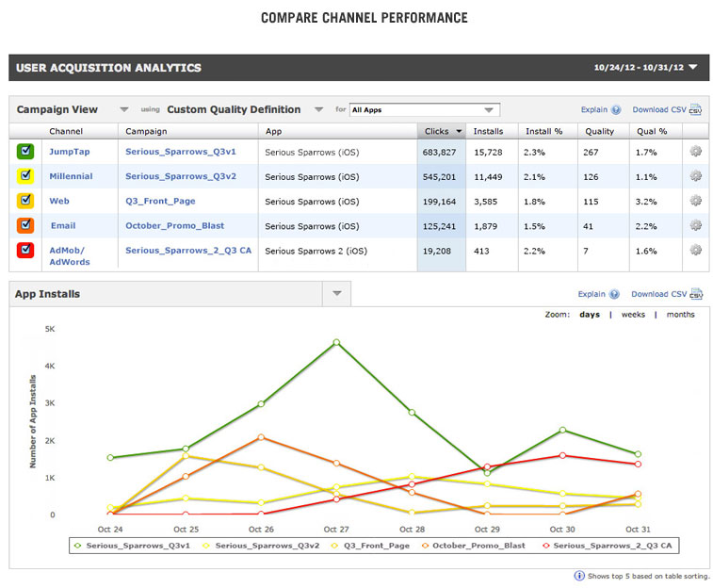Click red Oct 30 data point

click(x=562, y=455)
